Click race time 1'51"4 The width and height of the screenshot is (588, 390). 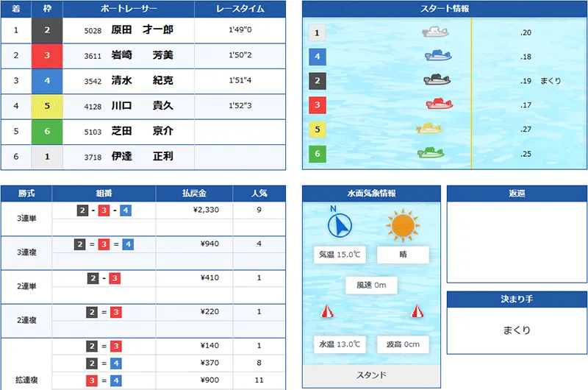coord(240,80)
